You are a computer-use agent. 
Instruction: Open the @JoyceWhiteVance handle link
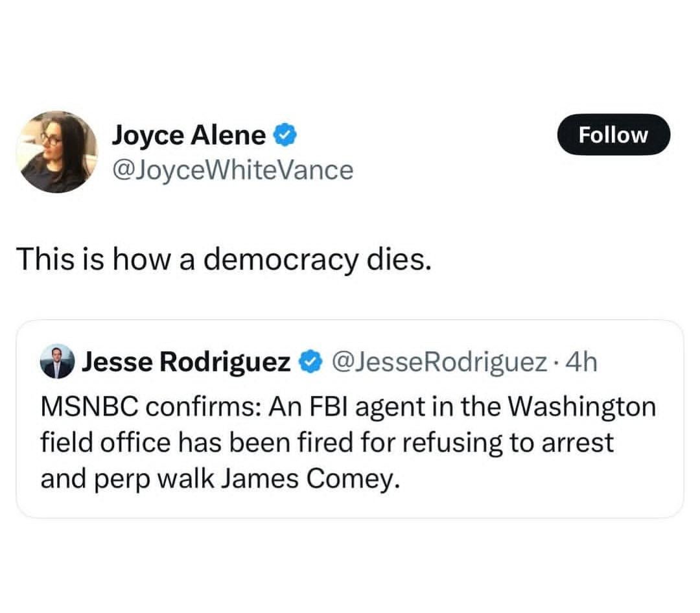coord(233,170)
